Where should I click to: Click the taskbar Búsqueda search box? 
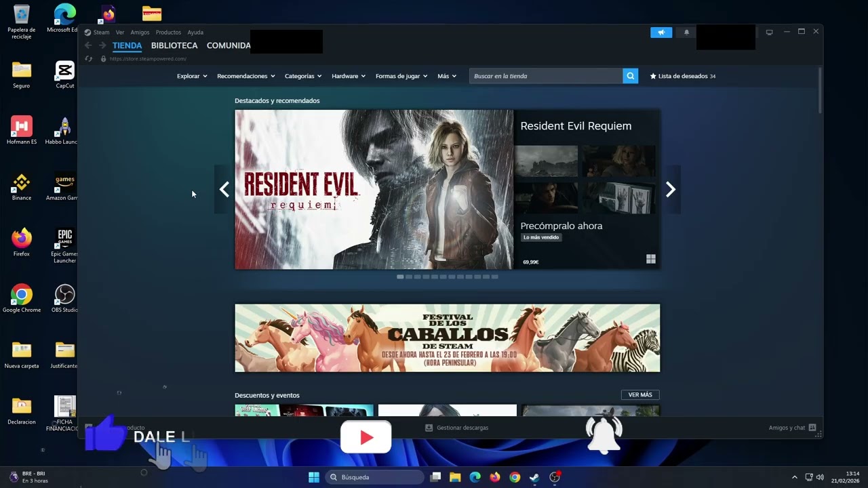click(x=375, y=477)
